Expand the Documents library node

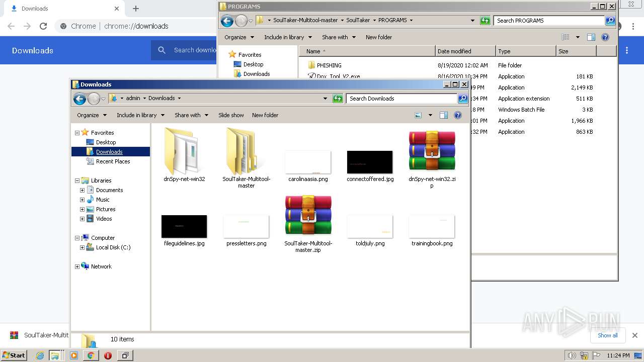pos(82,190)
